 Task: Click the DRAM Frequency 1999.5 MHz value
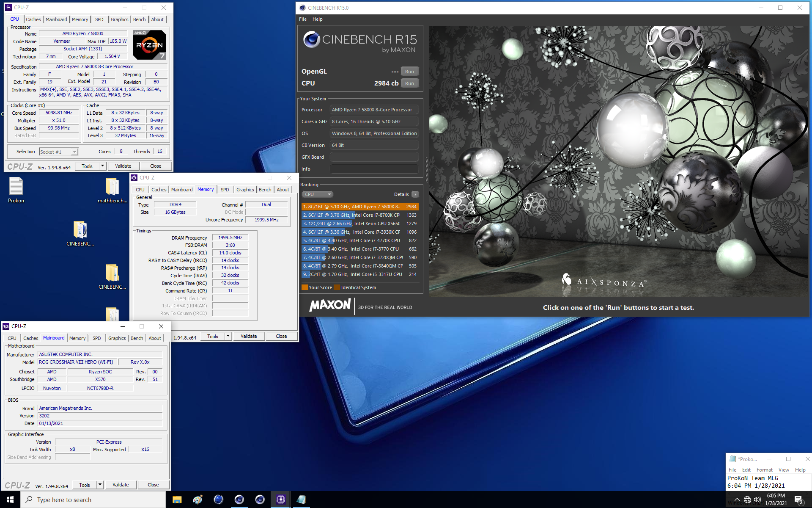(230, 238)
